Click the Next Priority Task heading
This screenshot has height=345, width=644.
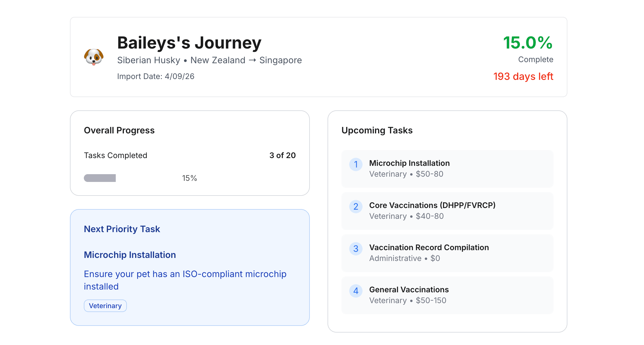point(122,229)
